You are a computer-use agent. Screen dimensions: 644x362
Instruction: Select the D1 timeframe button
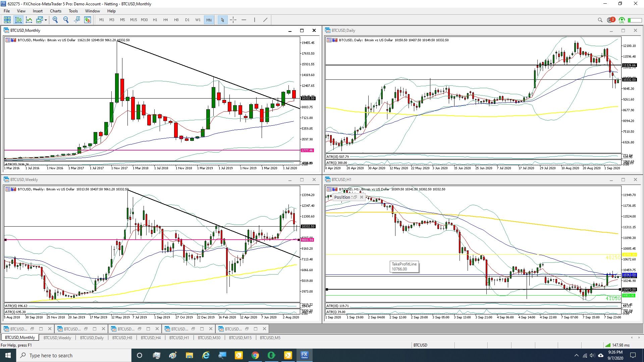(x=187, y=20)
